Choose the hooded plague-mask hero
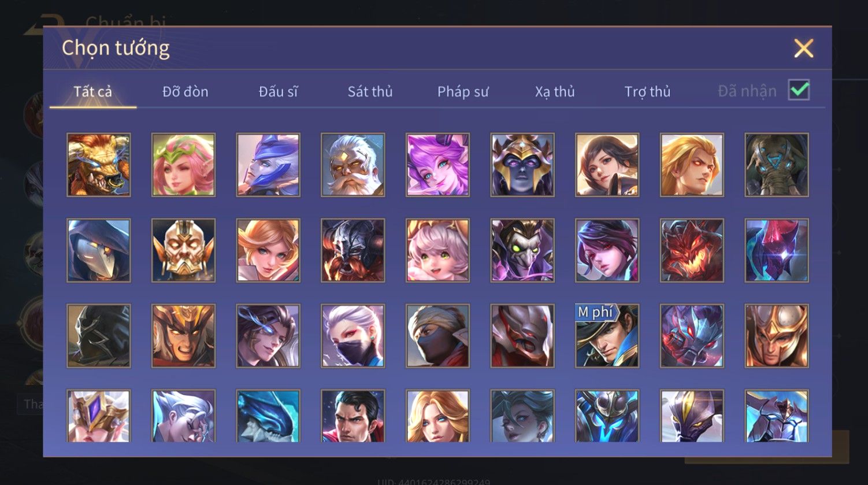The height and width of the screenshot is (485, 868). (x=99, y=250)
